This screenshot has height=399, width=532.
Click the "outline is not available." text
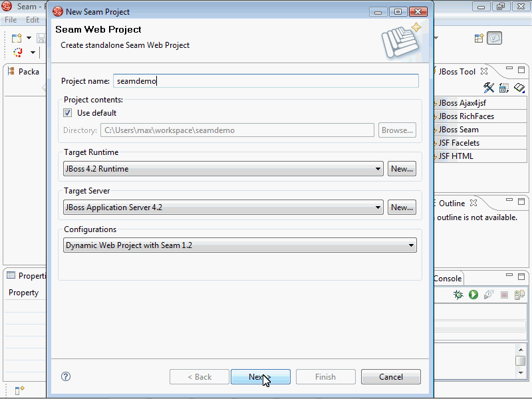(477, 217)
